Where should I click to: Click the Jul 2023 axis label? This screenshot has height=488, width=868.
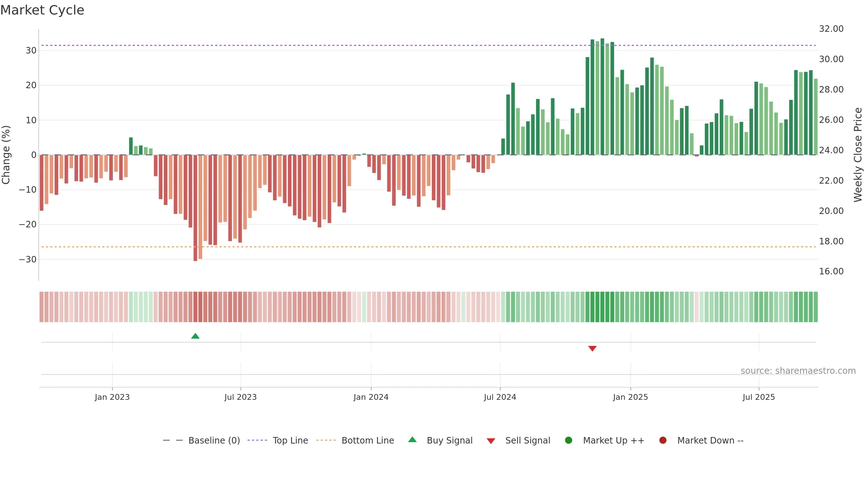241,397
